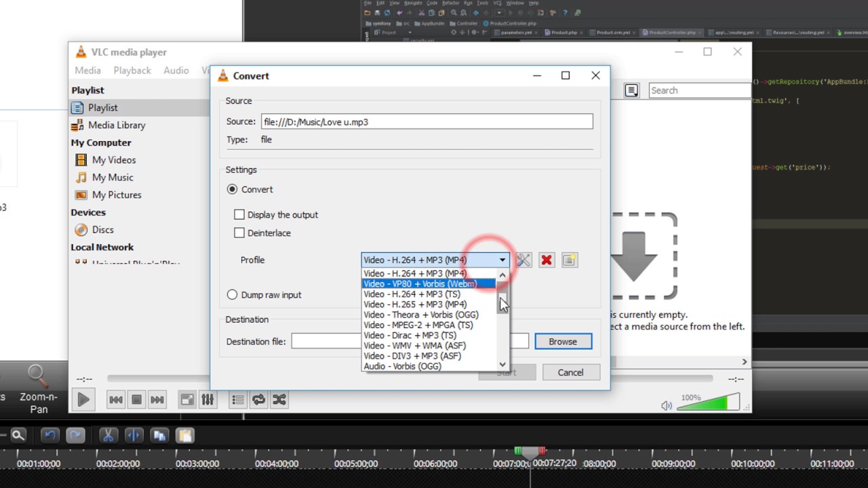Open VLC Audio menu
Image resolution: width=868 pixels, height=488 pixels.
pos(176,70)
